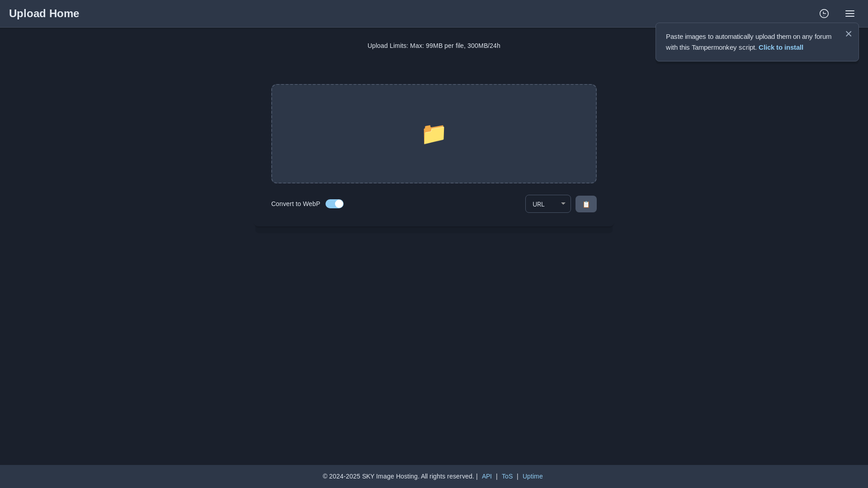Click the Upload Limits text

(434, 46)
